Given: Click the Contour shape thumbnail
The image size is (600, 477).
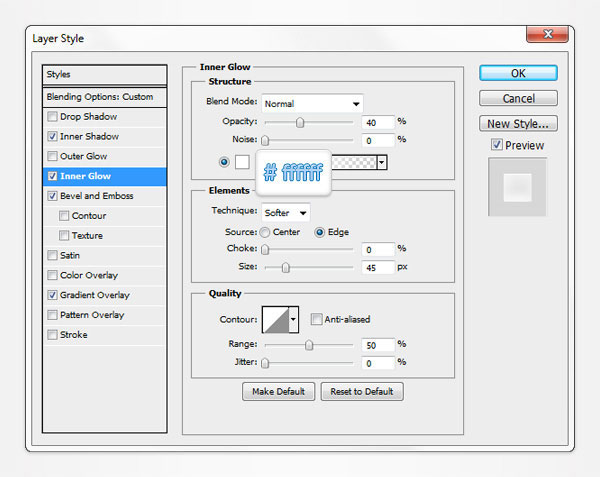Looking at the screenshot, I should pos(276,319).
